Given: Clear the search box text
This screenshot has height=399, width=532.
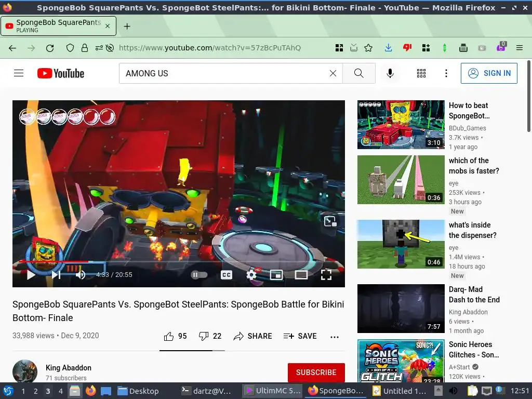Looking at the screenshot, I should point(333,73).
